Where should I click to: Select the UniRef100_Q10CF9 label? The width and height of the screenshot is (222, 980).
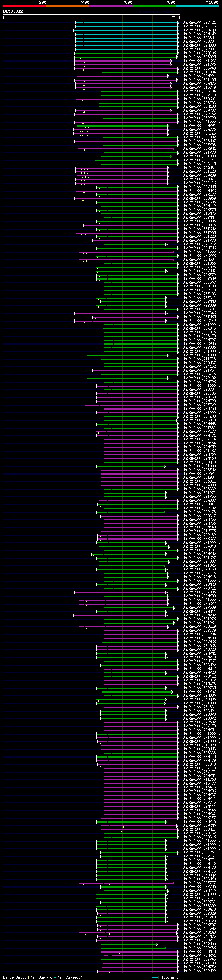click(199, 87)
